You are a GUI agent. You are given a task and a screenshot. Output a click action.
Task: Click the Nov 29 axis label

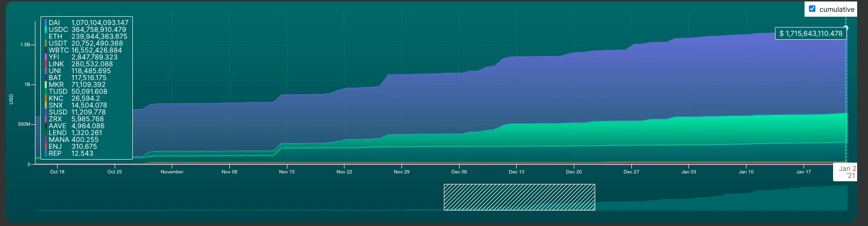tap(402, 172)
